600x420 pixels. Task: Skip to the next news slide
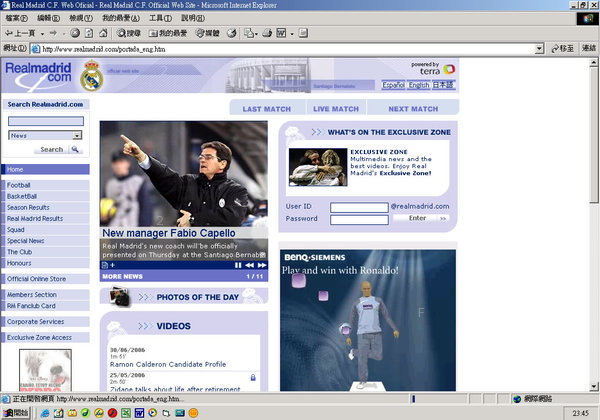click(x=262, y=265)
